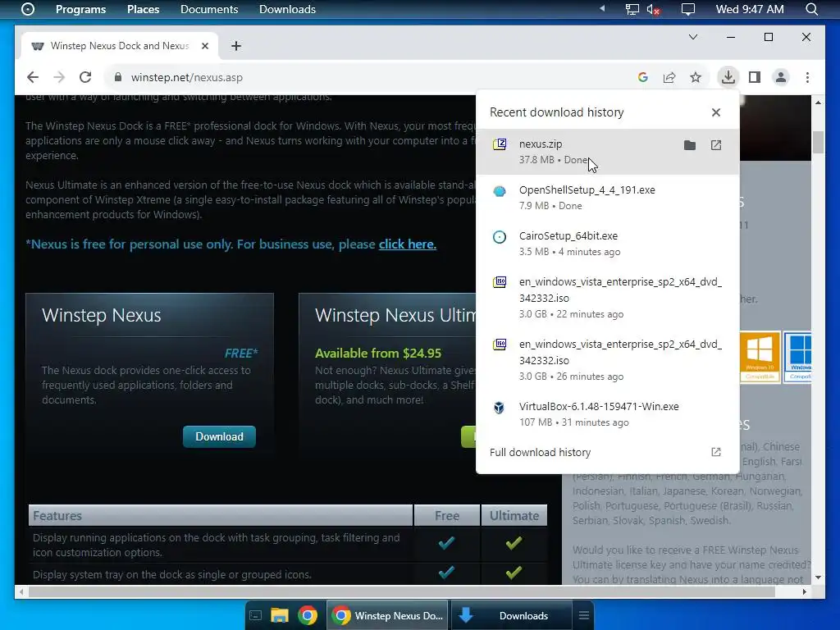Toggle the browser side panel icon
The image size is (840, 630).
[755, 77]
